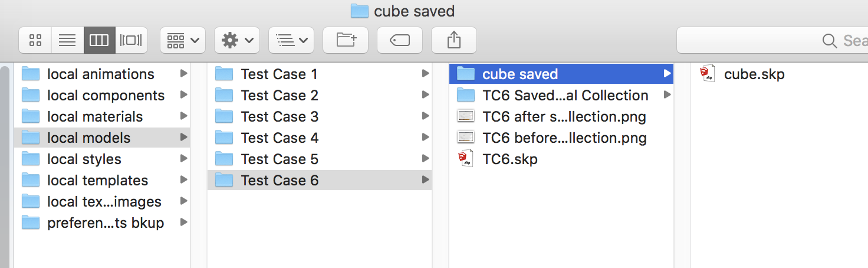Screen dimensions: 868x268
Task: Select the TC6 before image file icon
Action: [x=466, y=138]
